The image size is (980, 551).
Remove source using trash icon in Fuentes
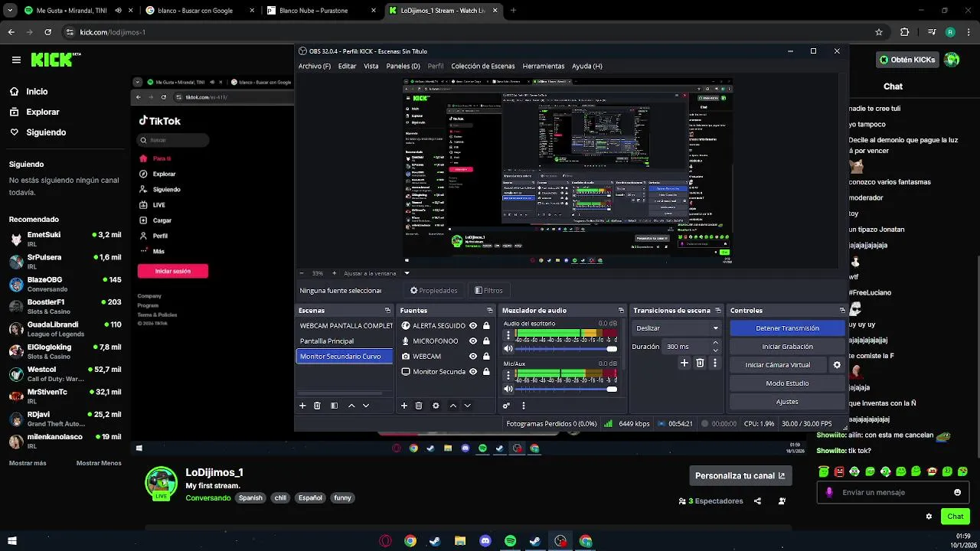point(419,406)
